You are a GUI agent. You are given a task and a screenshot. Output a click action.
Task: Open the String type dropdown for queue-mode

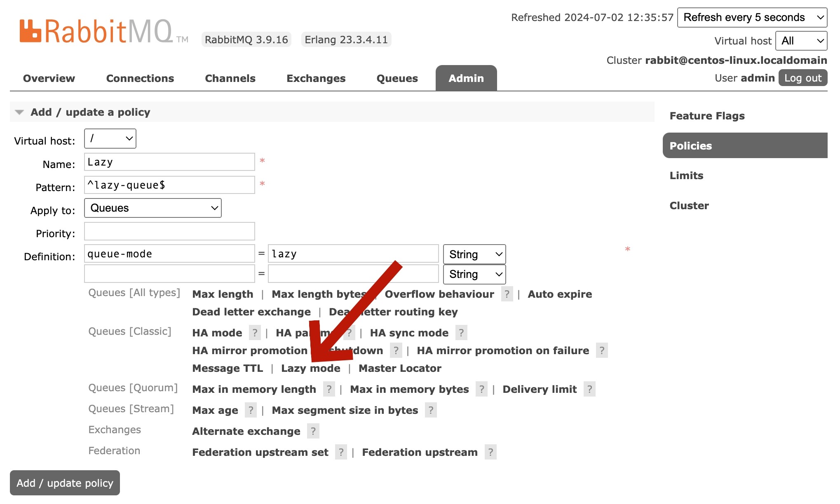coord(474,254)
